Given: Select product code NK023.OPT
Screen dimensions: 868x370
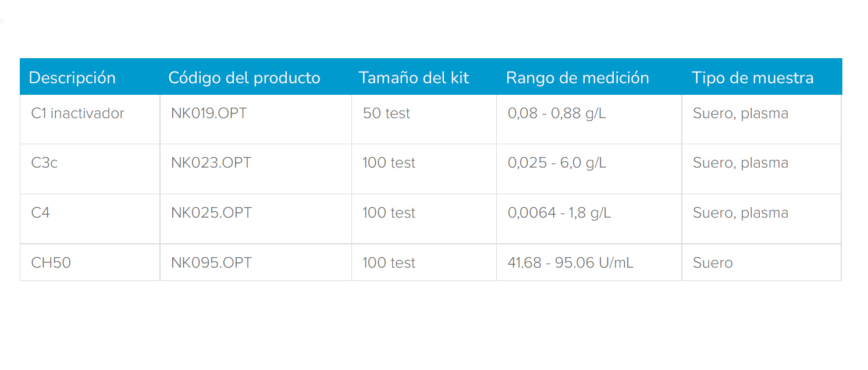Looking at the screenshot, I should pyautogui.click(x=211, y=163).
